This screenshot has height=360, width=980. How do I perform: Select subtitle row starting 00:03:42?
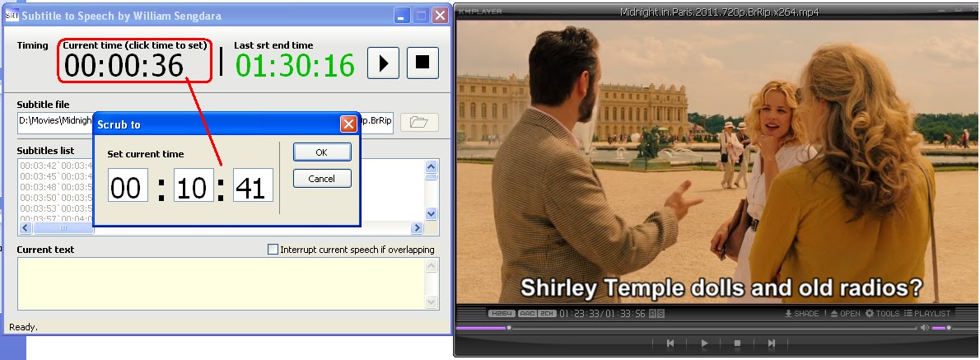click(56, 166)
